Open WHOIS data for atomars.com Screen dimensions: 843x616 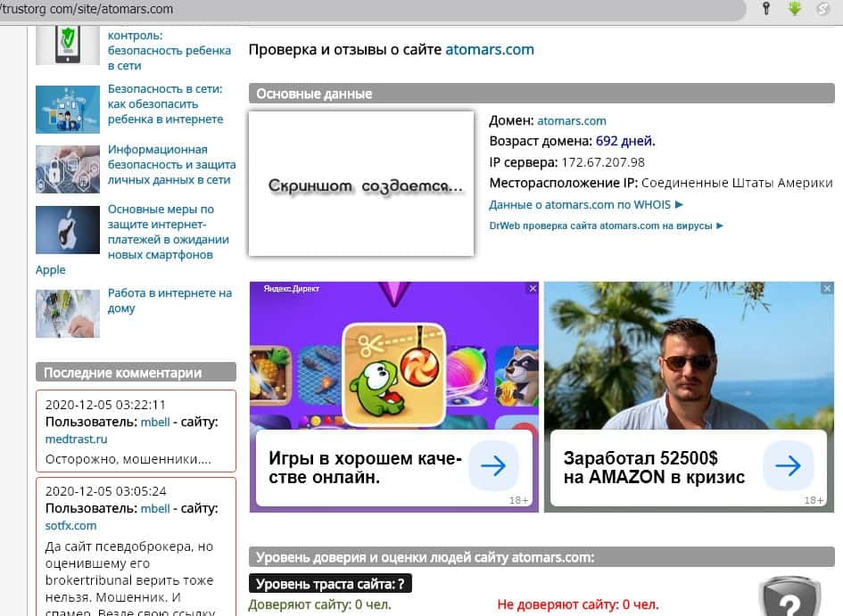[586, 205]
